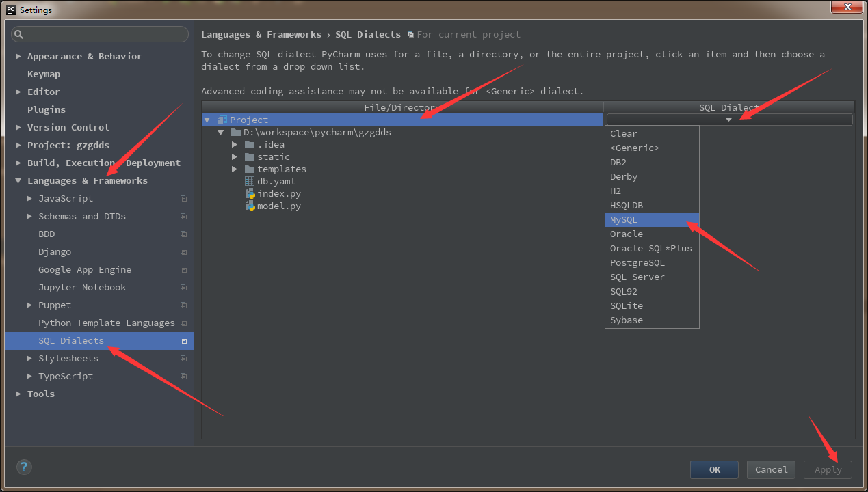Viewport: 868px width, 492px height.
Task: Click project-level icon beside JavaScript
Action: [183, 199]
